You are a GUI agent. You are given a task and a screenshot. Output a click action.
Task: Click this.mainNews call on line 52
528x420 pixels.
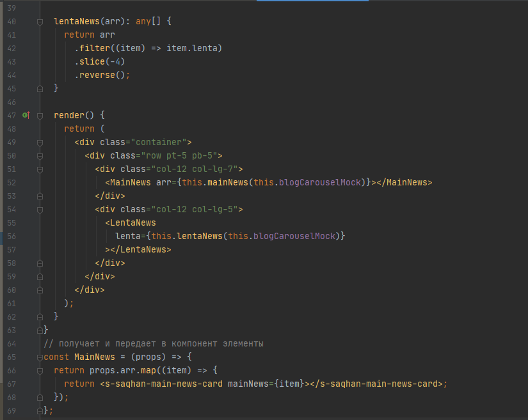[x=215, y=183]
